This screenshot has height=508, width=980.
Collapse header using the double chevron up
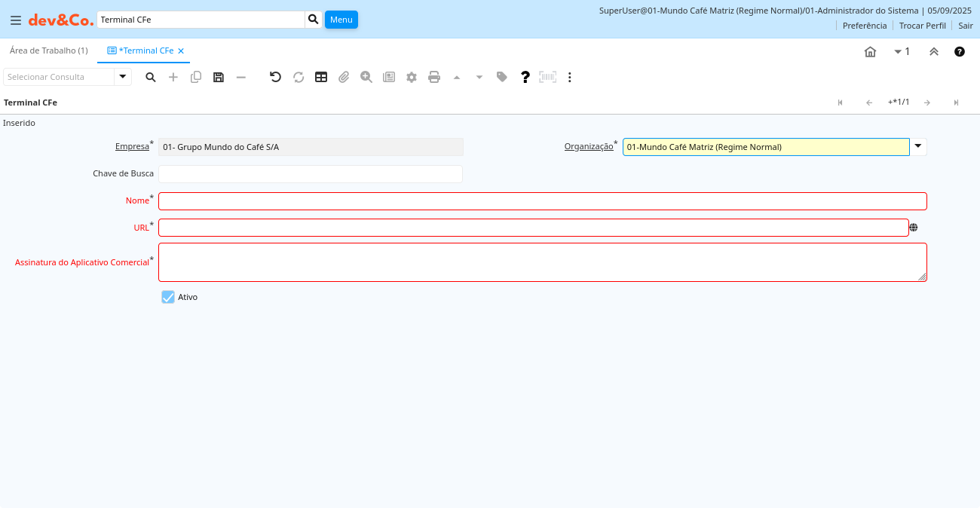pyautogui.click(x=933, y=52)
